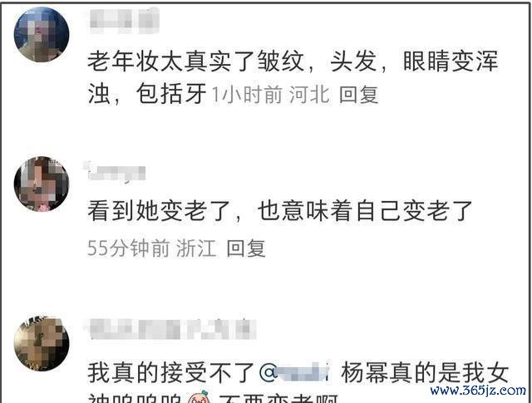The height and width of the screenshot is (403, 532).
Task: Select the comment 看到她变老了，也意味着自己变老了
Action: pos(280,211)
